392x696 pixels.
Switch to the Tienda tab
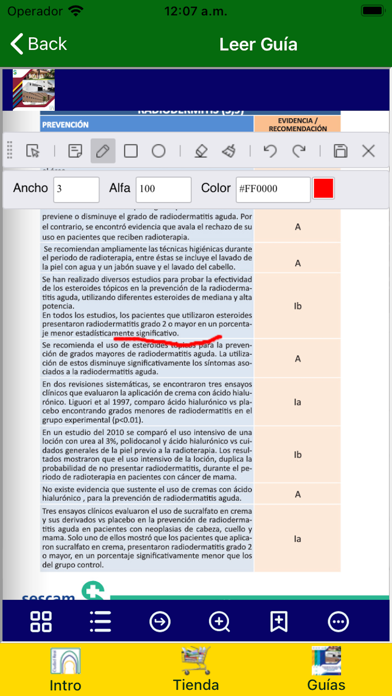coord(196,669)
